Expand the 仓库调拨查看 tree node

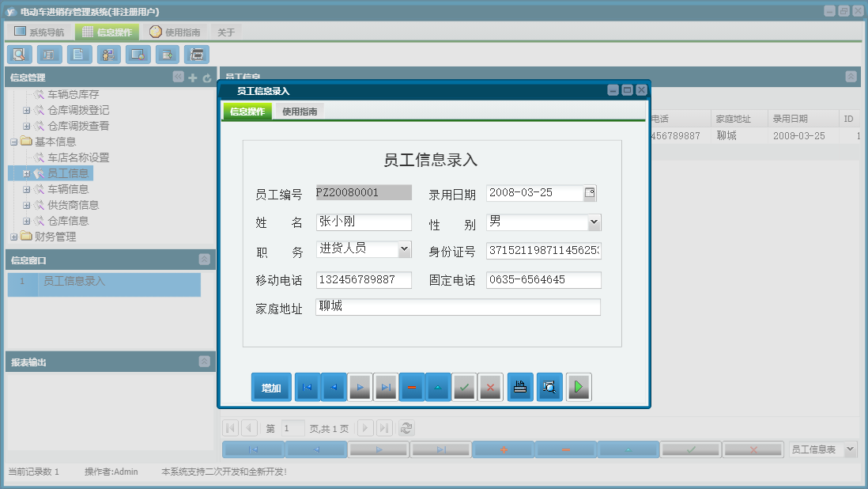point(26,127)
